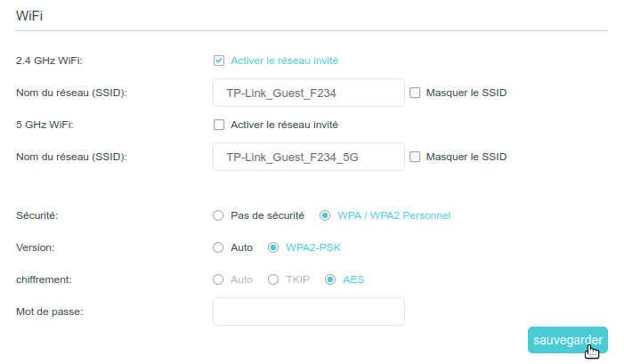Click the 'Version:' label text
This screenshot has width=624, height=364.
(36, 247)
